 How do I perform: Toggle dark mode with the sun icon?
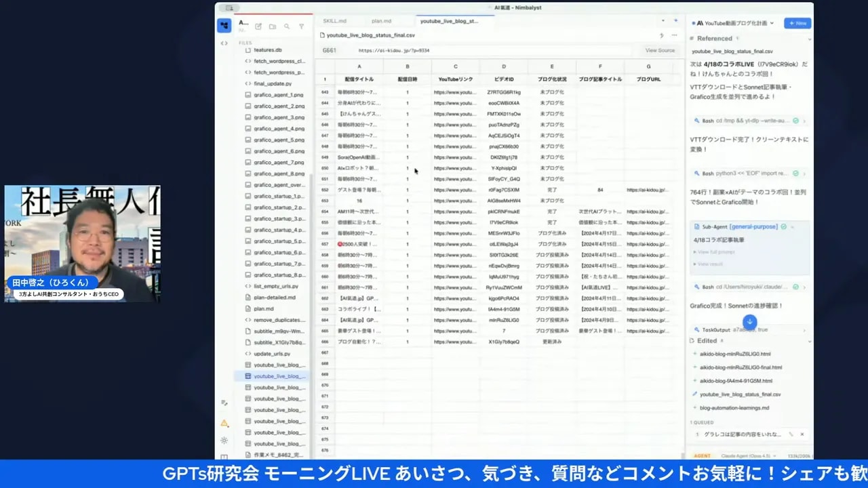(x=224, y=441)
